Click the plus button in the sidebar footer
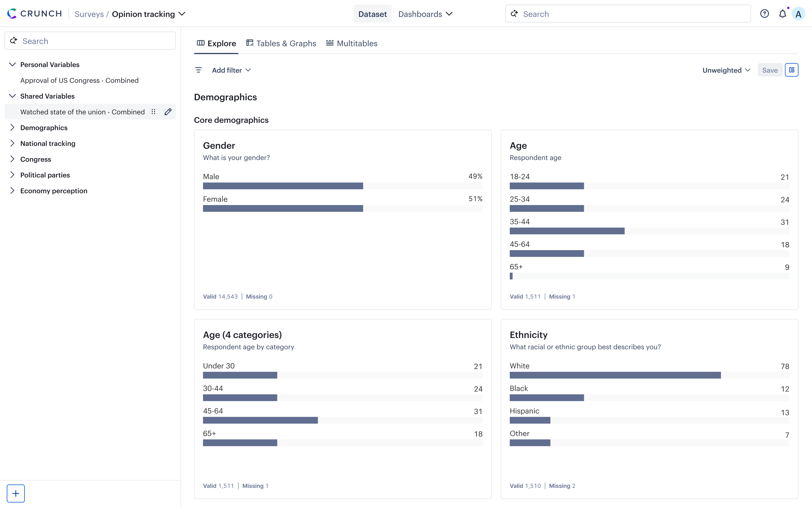This screenshot has height=507, width=812. pyautogui.click(x=16, y=493)
